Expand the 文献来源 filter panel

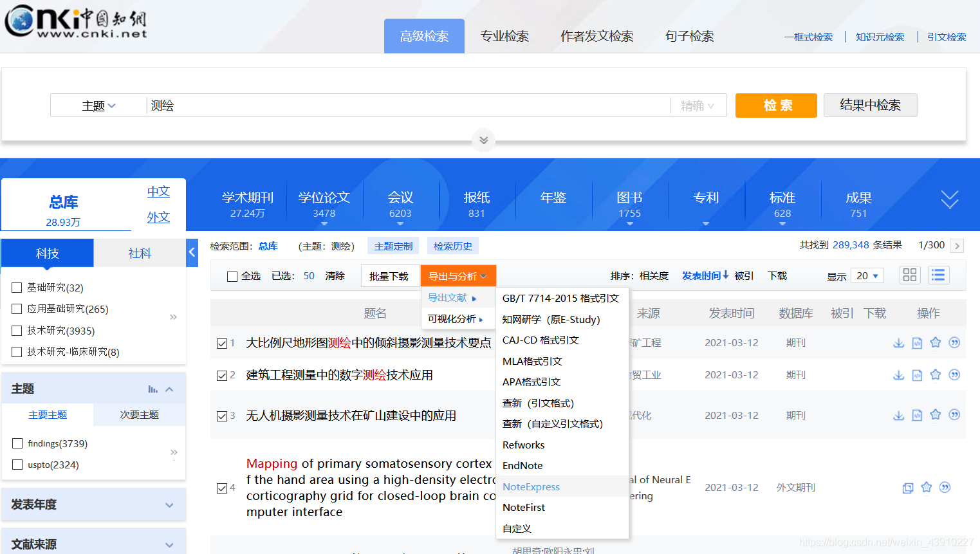click(94, 544)
